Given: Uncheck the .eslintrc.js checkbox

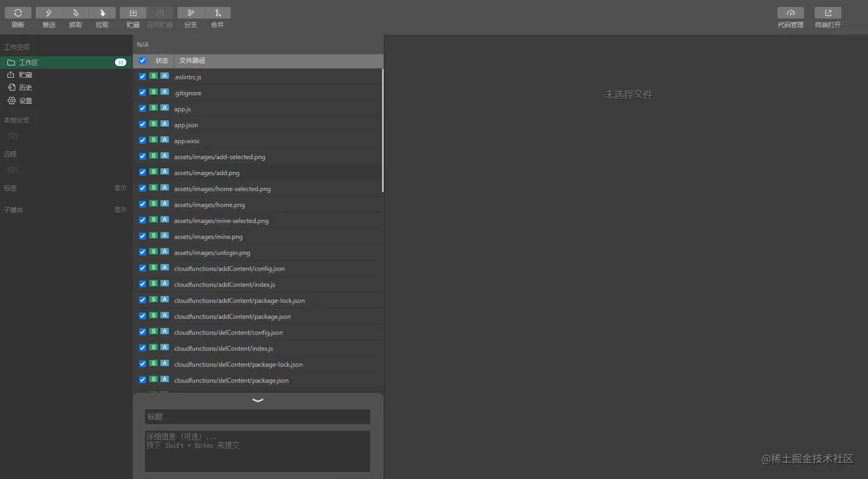Looking at the screenshot, I should coord(142,76).
